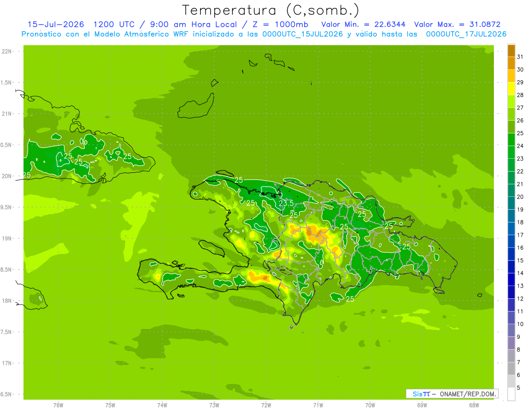Image resolution: width=532 pixels, height=411 pixels.
Task: Click the 76W longitude label
Action: point(58,405)
